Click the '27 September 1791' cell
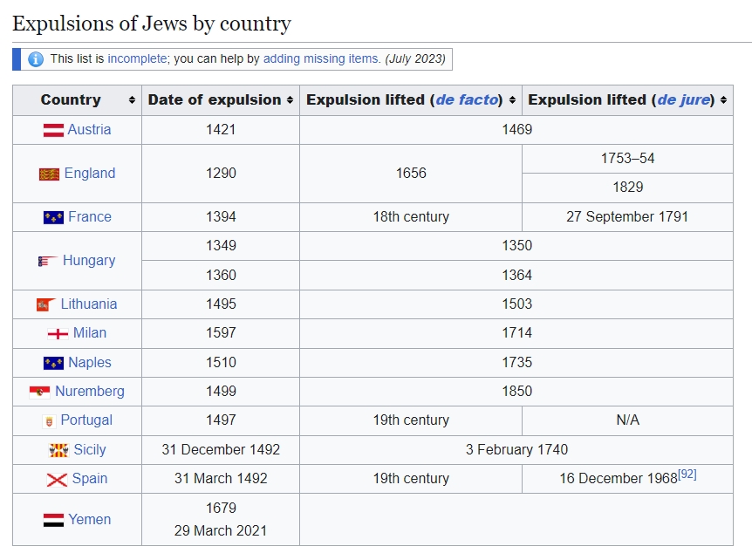 pos(627,216)
